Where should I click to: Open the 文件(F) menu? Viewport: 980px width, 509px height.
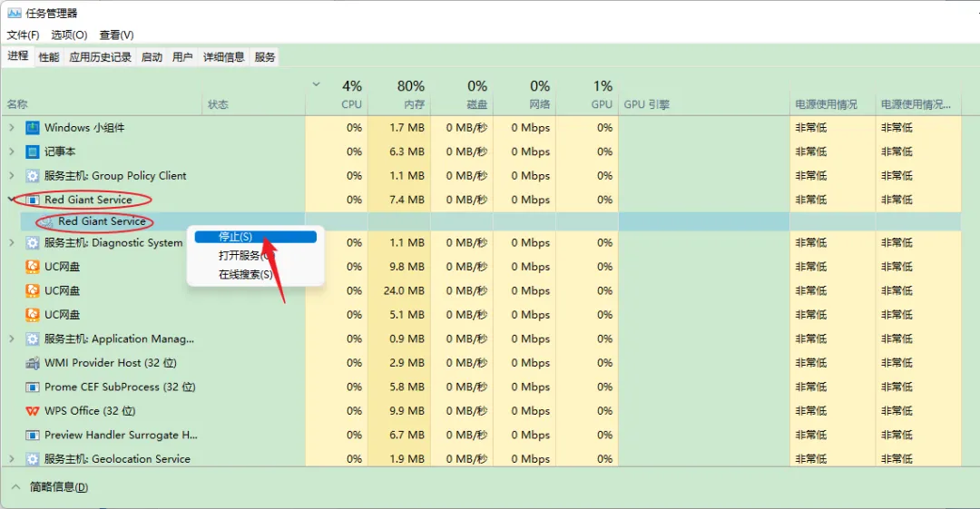23,35
